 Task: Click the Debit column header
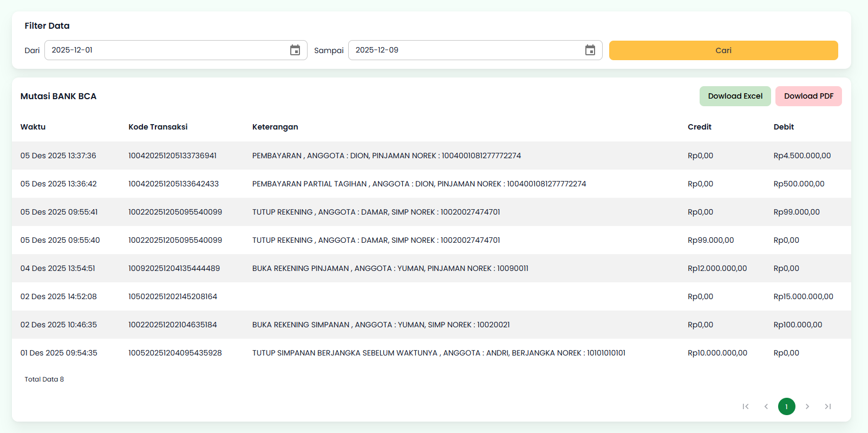point(784,127)
